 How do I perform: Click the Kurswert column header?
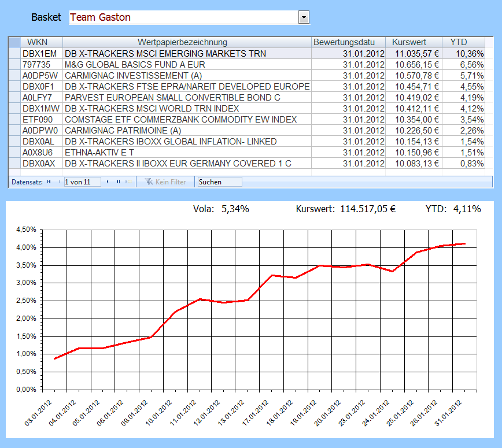click(409, 42)
